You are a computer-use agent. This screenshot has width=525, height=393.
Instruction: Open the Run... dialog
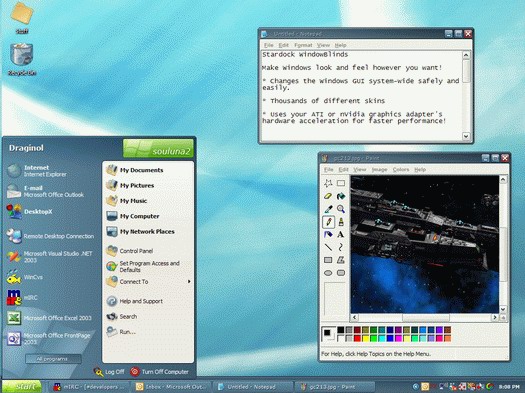click(x=148, y=332)
